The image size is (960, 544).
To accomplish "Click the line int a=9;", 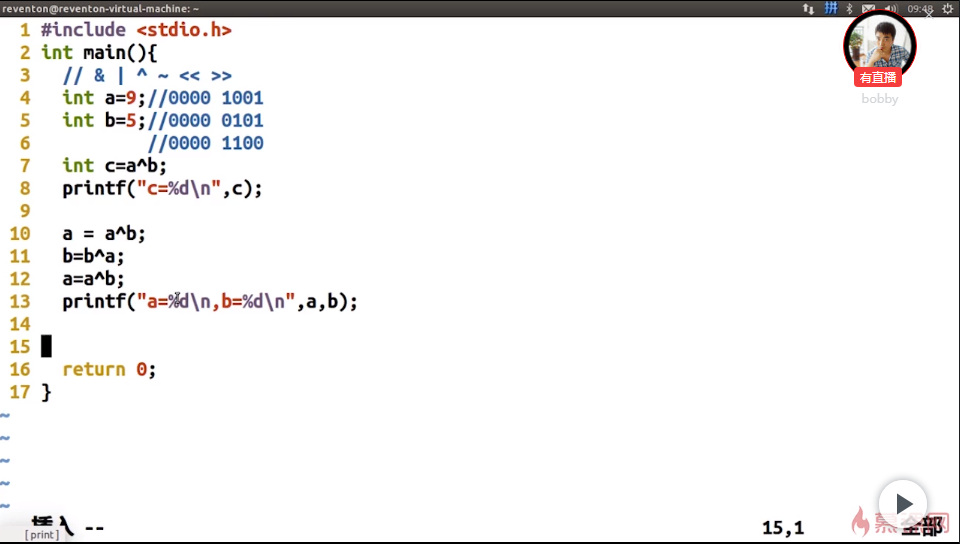I will 104,98.
